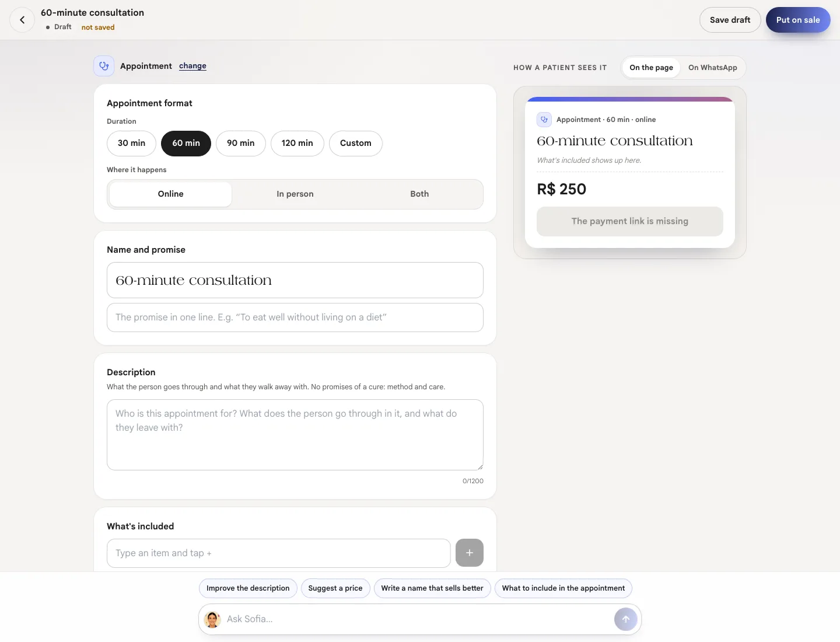
Task: Click Suggest a price chip
Action: point(335,588)
